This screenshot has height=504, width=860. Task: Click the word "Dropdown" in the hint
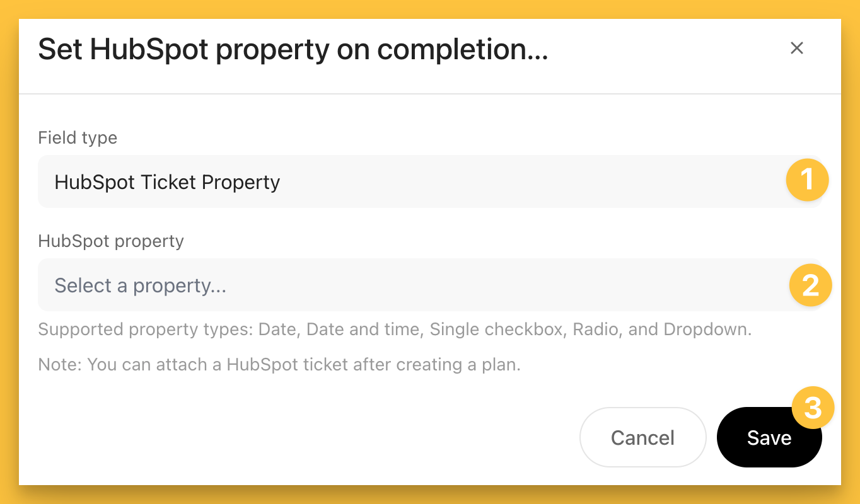(x=706, y=329)
